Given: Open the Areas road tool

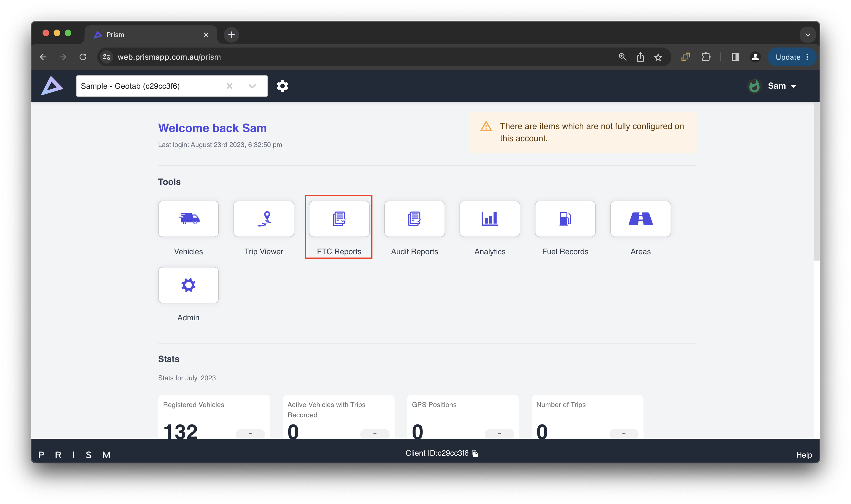Looking at the screenshot, I should tap(640, 219).
